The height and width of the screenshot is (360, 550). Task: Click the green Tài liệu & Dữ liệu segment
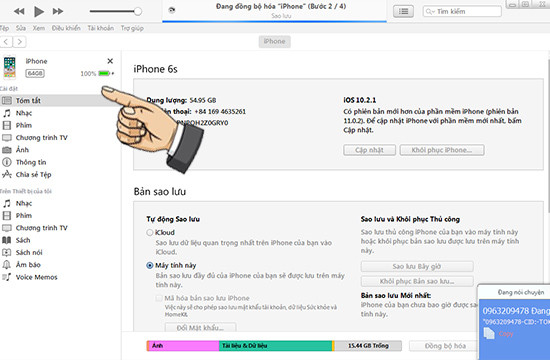click(275, 346)
